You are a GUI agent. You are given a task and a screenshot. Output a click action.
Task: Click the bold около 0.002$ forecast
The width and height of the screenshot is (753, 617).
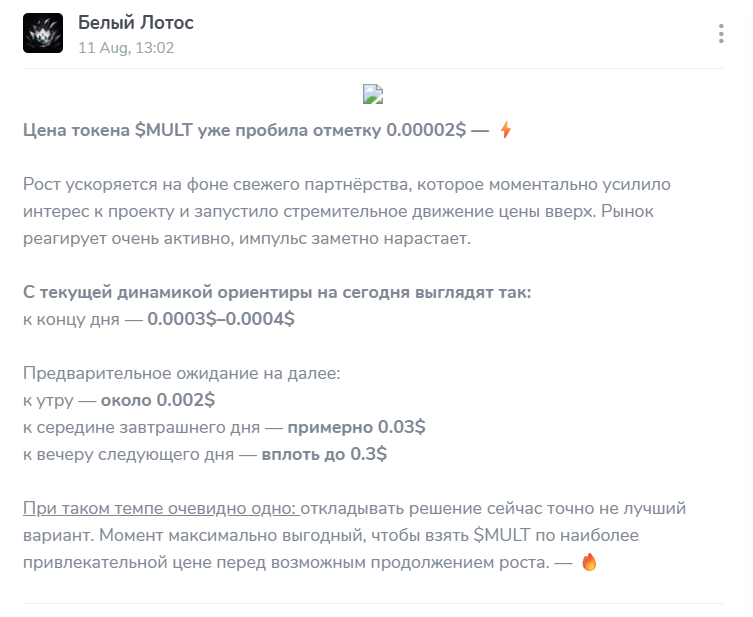coord(158,400)
